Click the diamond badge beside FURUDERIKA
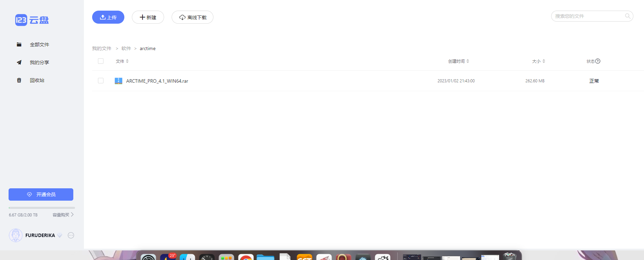The width and height of the screenshot is (644, 260). [60, 235]
